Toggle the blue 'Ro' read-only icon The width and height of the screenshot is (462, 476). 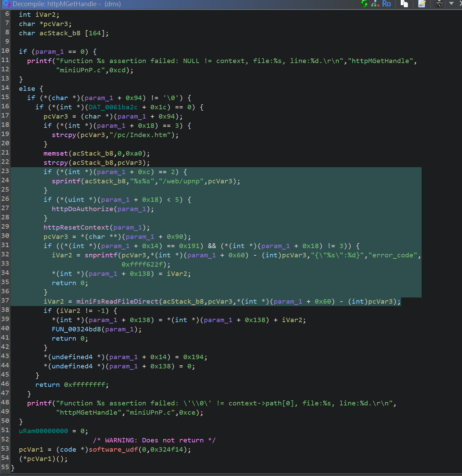[x=386, y=4]
